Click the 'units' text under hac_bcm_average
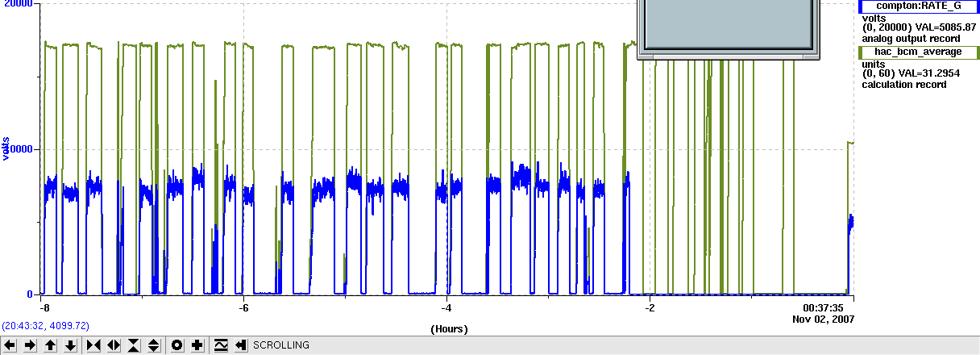 click(874, 64)
